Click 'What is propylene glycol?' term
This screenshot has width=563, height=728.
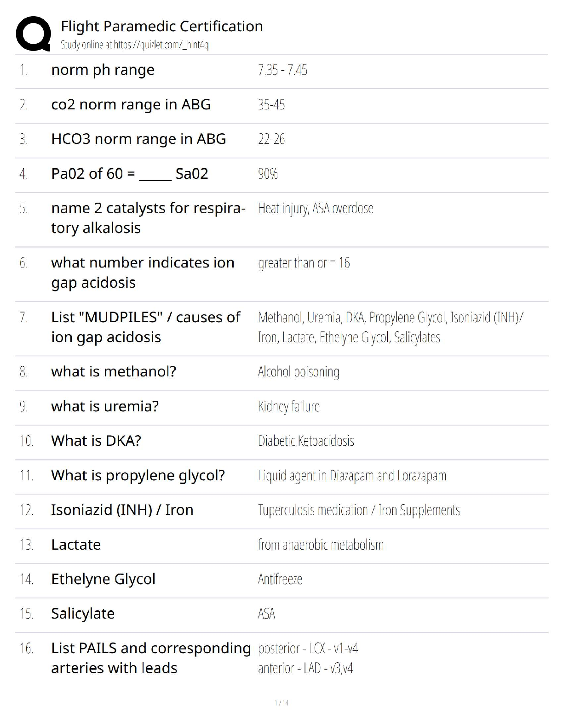point(138,475)
